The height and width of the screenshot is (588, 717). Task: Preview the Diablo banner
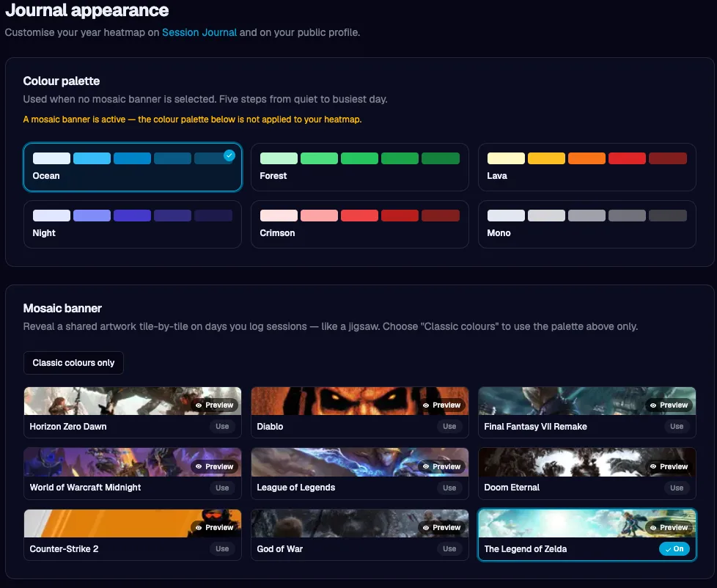click(442, 405)
